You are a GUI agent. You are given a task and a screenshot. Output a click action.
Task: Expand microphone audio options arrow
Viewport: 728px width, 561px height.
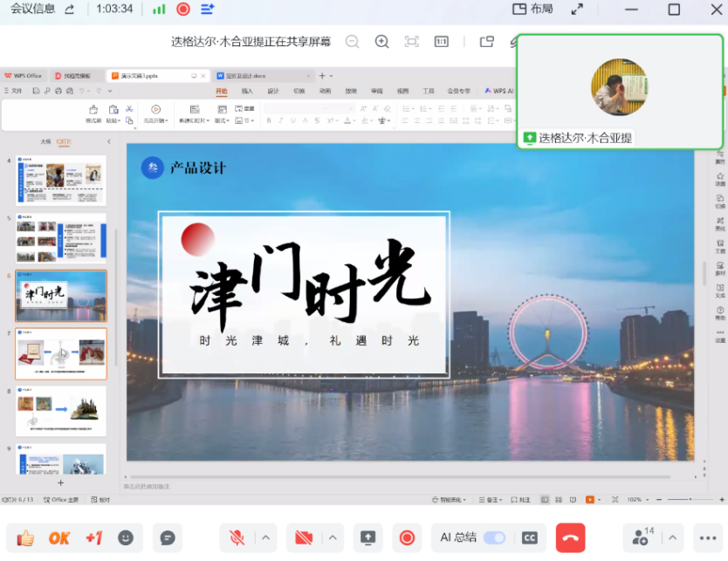coord(265,537)
